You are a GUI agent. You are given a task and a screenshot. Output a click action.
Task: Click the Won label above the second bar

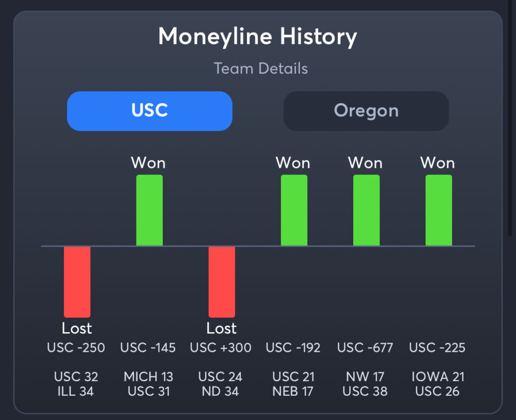pos(149,163)
